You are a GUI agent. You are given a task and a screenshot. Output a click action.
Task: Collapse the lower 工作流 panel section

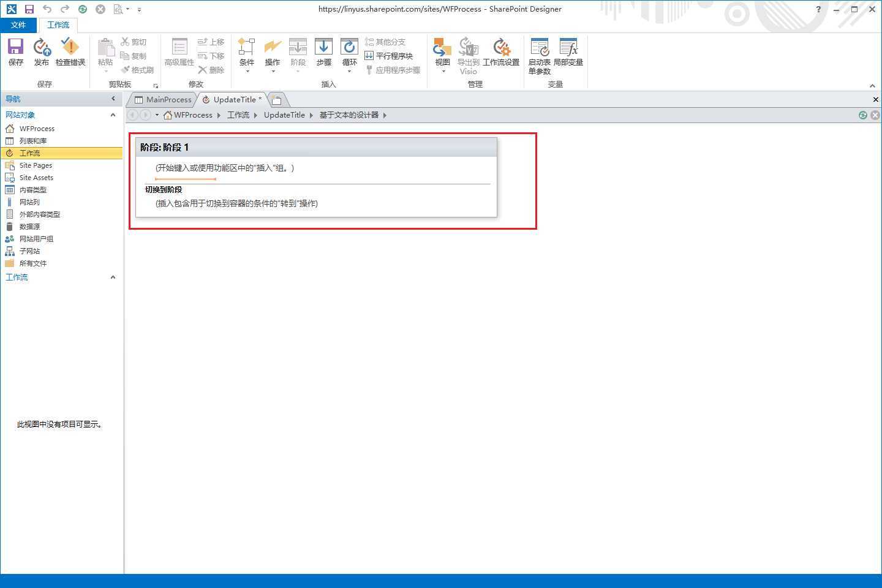tap(113, 277)
